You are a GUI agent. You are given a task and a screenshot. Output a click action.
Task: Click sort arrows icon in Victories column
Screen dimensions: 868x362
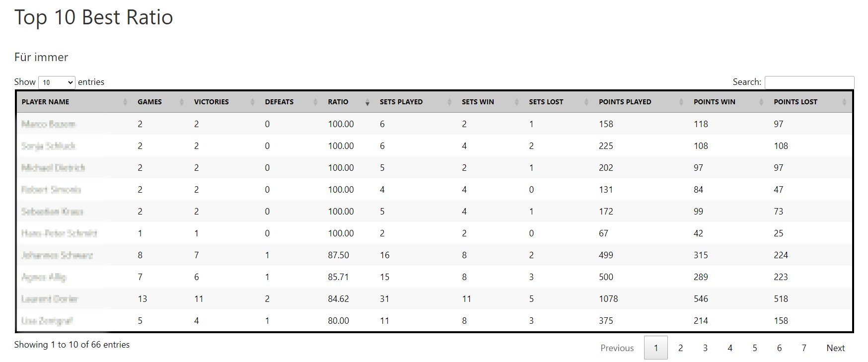pyautogui.click(x=253, y=102)
